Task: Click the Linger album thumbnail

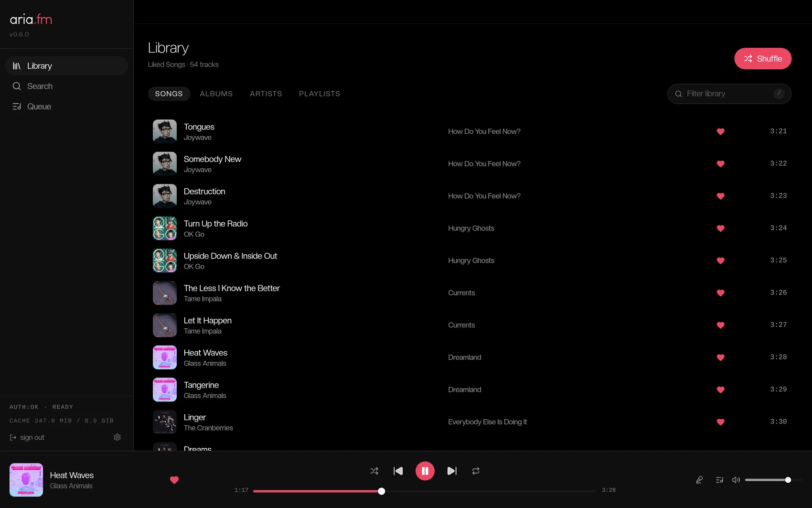Action: (165, 422)
